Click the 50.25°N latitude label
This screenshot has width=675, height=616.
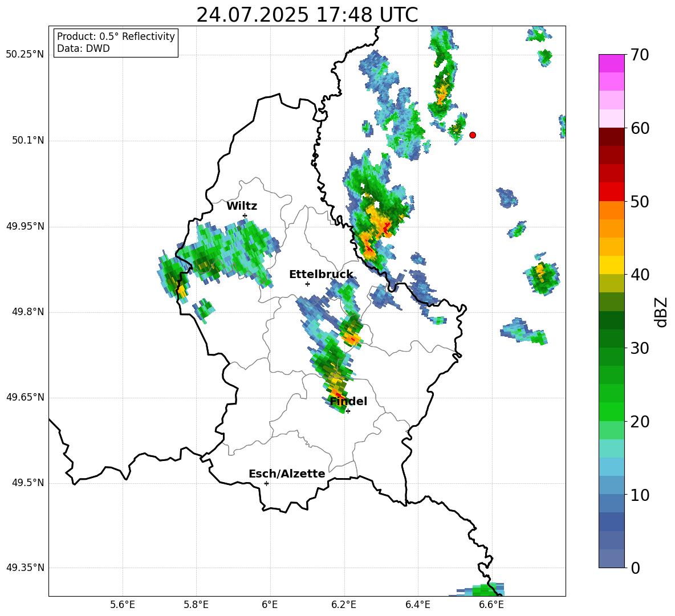pyautogui.click(x=25, y=55)
